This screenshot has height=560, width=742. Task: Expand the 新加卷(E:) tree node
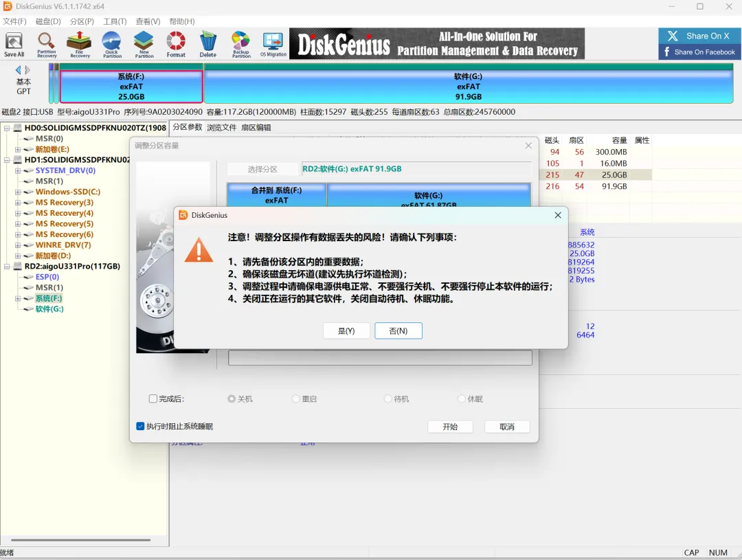(x=18, y=149)
